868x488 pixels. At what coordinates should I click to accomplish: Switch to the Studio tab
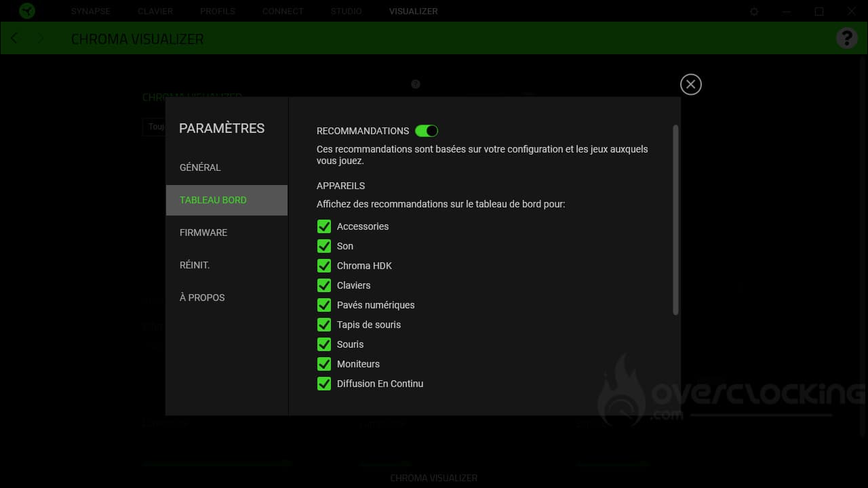click(346, 12)
